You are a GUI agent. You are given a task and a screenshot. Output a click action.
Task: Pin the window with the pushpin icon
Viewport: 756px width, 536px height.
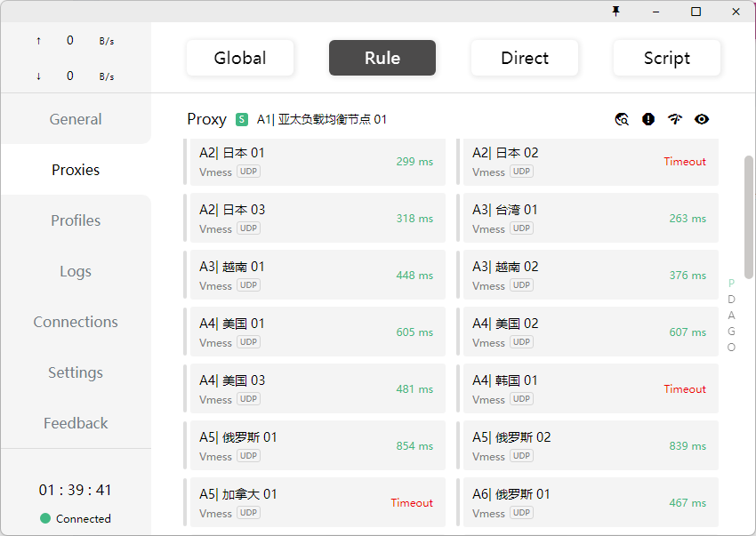pyautogui.click(x=615, y=12)
